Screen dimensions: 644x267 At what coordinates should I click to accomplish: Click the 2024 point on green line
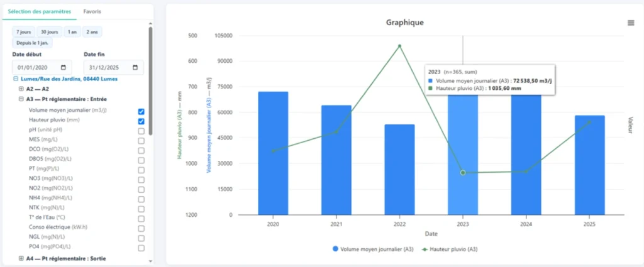(x=526, y=172)
